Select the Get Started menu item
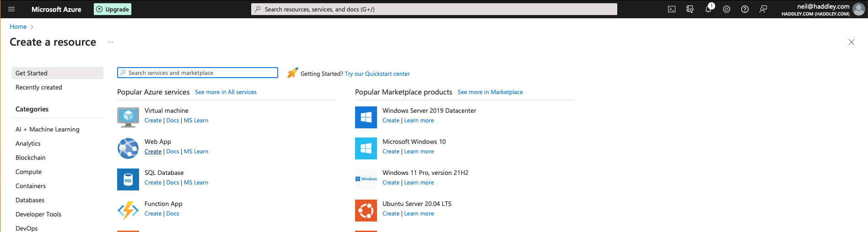This screenshot has width=868, height=232. [57, 73]
